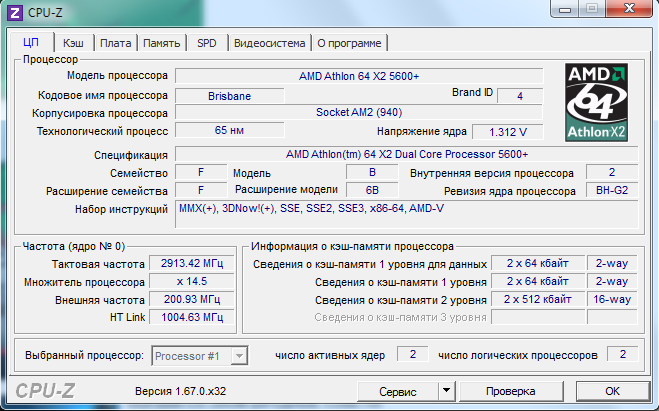This screenshot has width=659, height=411.
Task: Click the 65 нм technology value
Action: (x=229, y=130)
